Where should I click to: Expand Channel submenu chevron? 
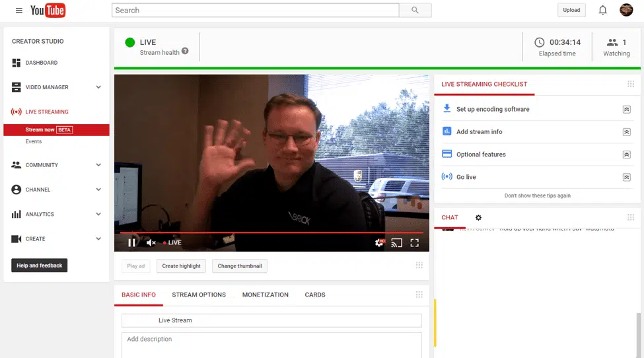pos(98,190)
